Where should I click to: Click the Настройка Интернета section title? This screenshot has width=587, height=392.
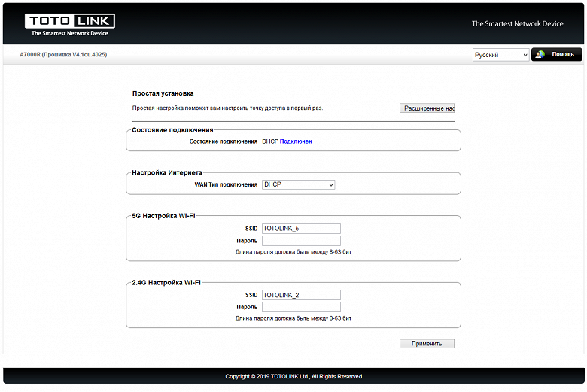[167, 172]
